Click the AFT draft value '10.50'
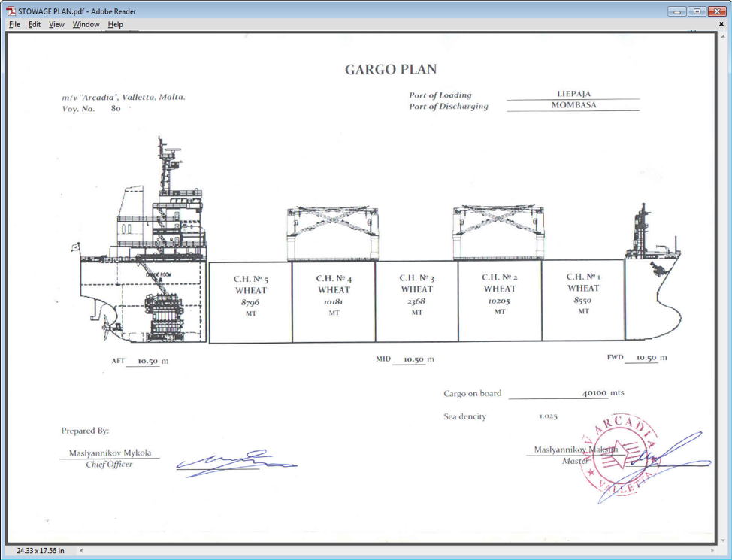This screenshot has width=732, height=560. [147, 361]
